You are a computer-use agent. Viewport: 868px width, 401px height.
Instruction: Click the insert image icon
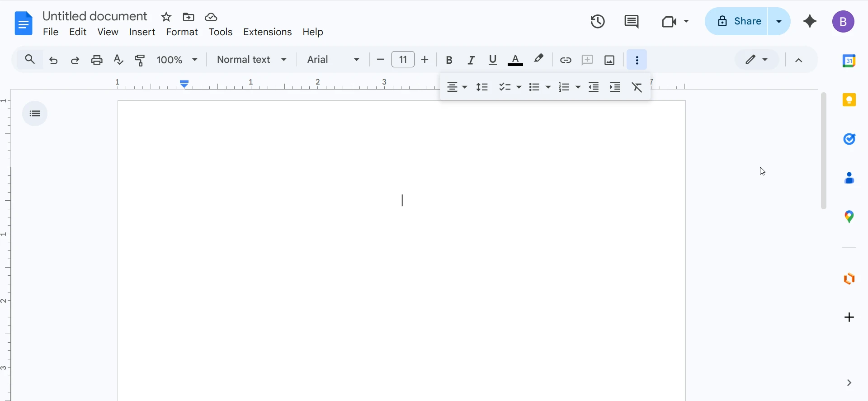[x=609, y=60]
